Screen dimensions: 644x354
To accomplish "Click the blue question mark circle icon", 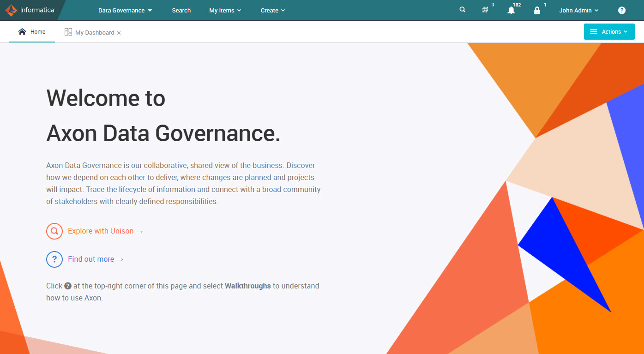I will point(54,259).
